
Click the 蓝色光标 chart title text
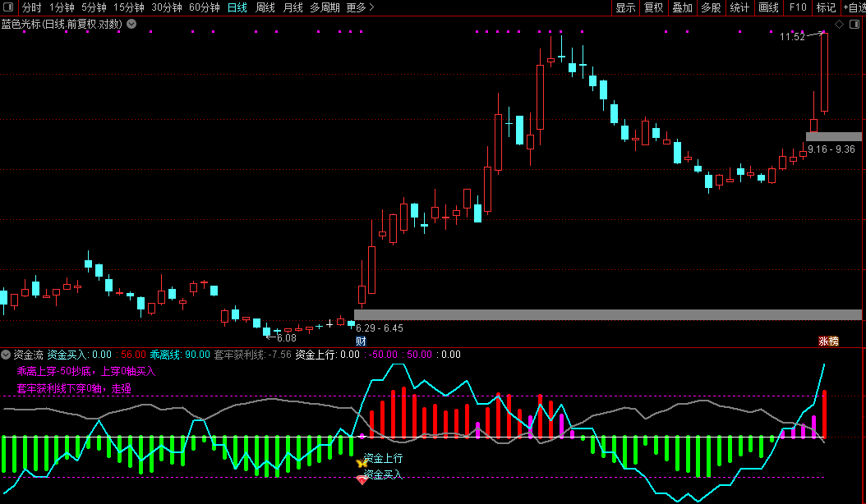coord(62,24)
